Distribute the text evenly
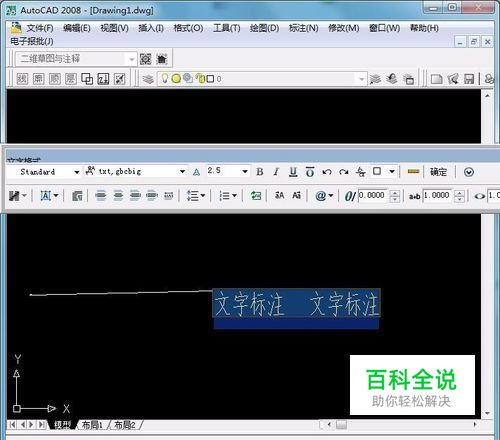 (x=169, y=196)
